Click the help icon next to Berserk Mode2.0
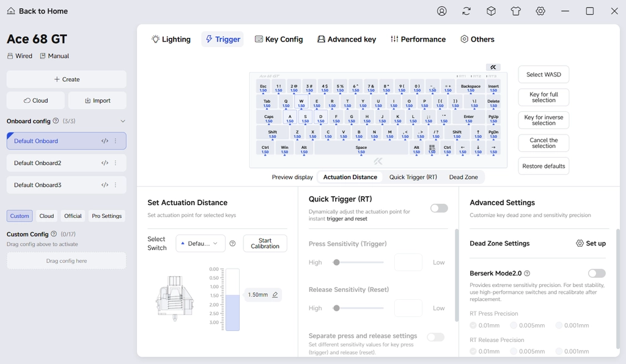The height and width of the screenshot is (364, 626). tap(527, 273)
